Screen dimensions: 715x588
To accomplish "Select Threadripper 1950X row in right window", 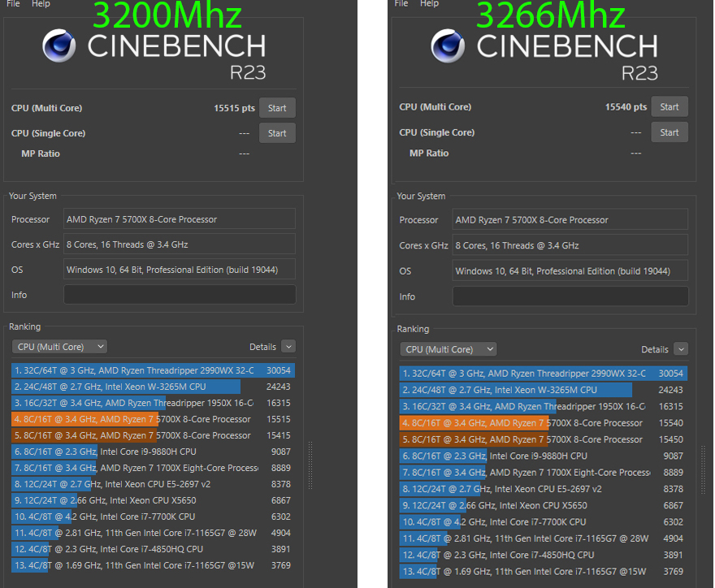I will coord(544,406).
